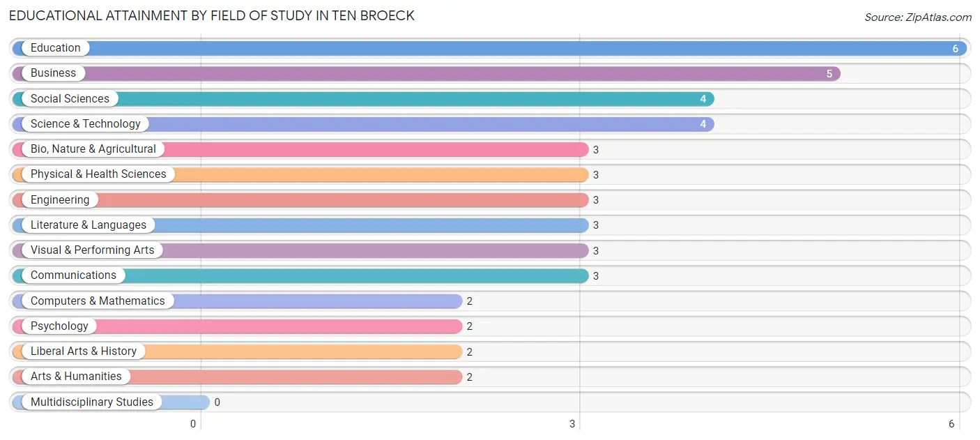Viewport: 980px width, 440px height.
Task: Click the value 5 on Business bar
Action: [x=829, y=74]
